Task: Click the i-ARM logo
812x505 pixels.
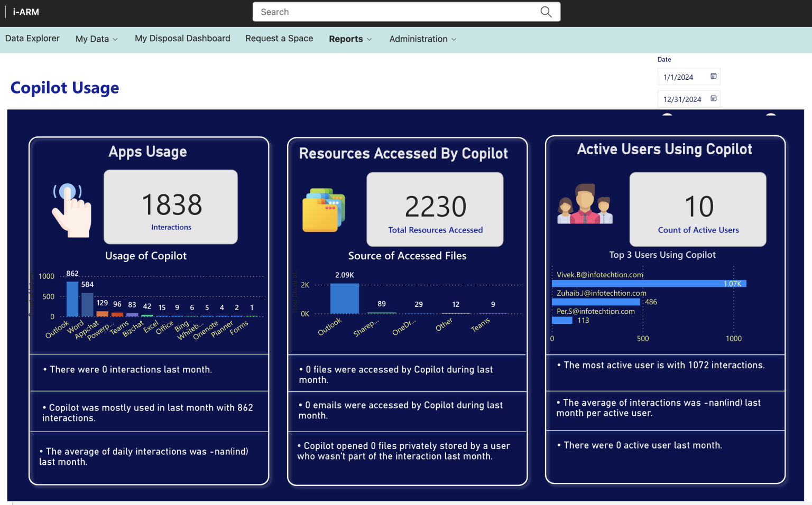Action: 24,12
